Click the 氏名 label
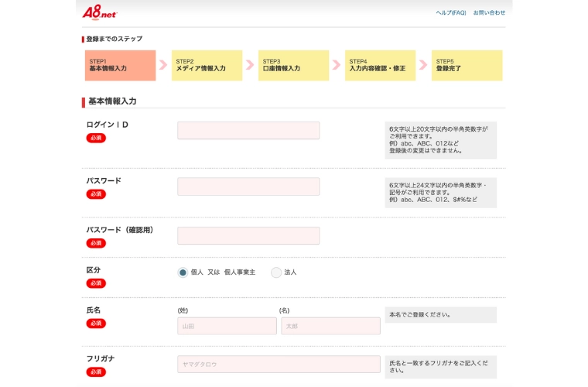The height and width of the screenshot is (387, 588). tap(94, 310)
